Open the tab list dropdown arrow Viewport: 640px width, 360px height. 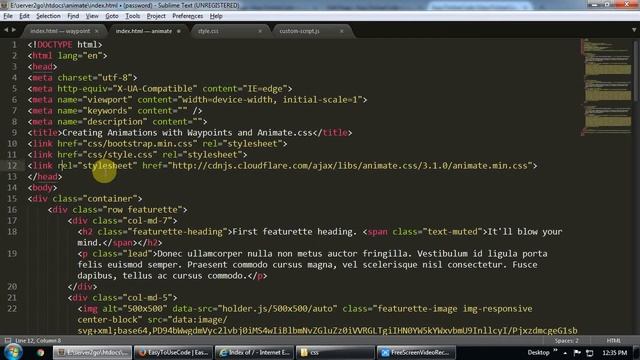pyautogui.click(x=634, y=30)
